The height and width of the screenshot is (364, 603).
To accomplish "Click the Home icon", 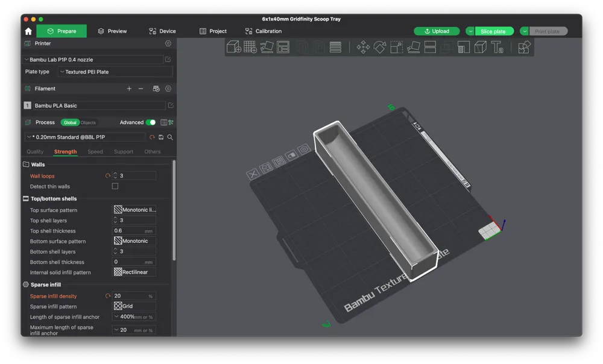I will tap(28, 31).
